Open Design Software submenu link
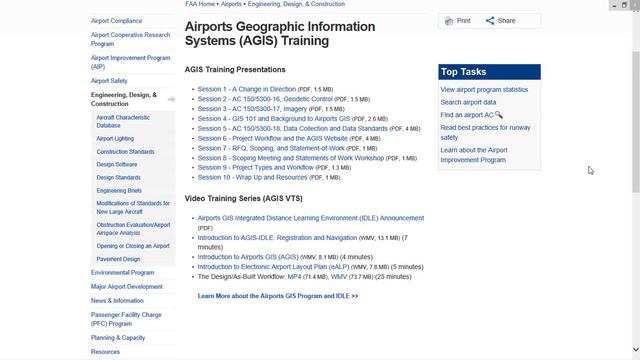Screen dimensions: 640x360 [x=117, y=164]
